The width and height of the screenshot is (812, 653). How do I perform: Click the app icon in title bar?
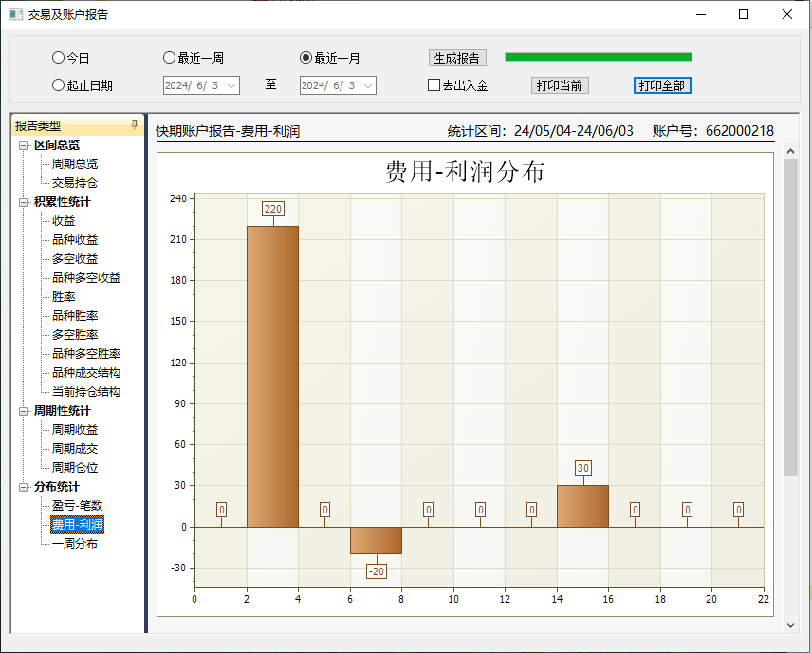15,14
